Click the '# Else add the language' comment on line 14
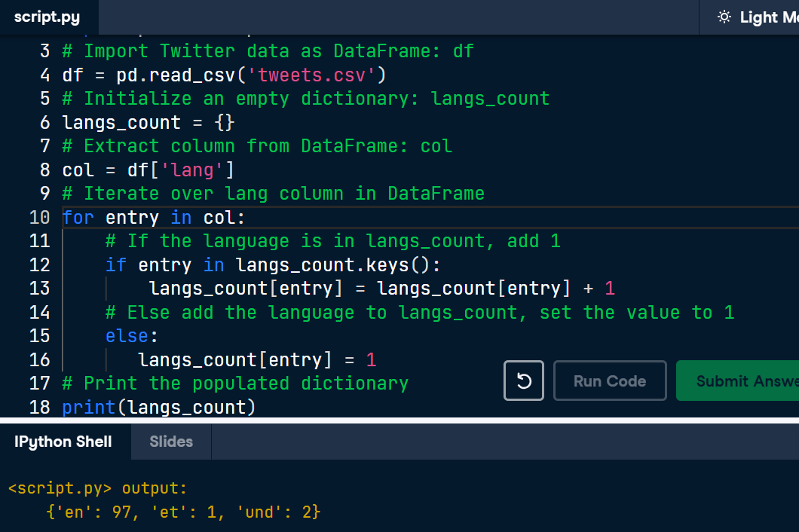Viewport: 799px width, 532px height. [x=421, y=313]
